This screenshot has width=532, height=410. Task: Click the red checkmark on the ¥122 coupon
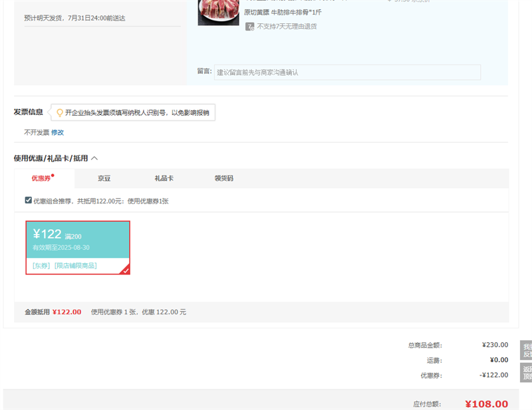(x=125, y=269)
